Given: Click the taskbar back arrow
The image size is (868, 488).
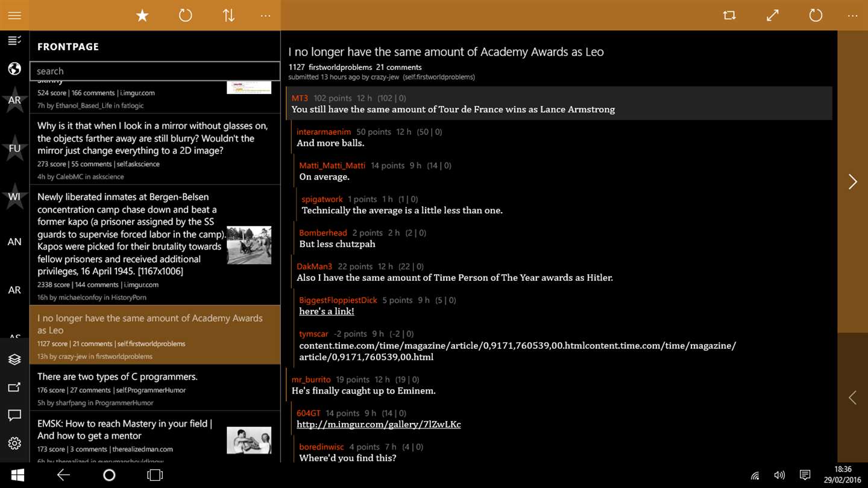Looking at the screenshot, I should [x=63, y=475].
